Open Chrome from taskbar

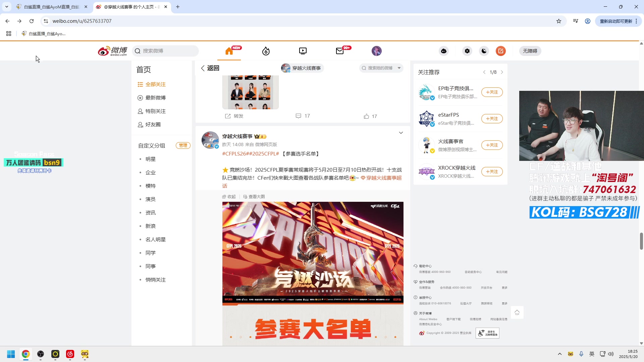[26, 354]
